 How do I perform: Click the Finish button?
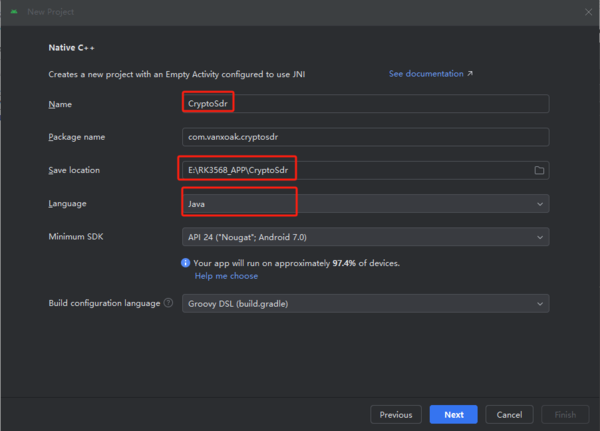pos(565,414)
